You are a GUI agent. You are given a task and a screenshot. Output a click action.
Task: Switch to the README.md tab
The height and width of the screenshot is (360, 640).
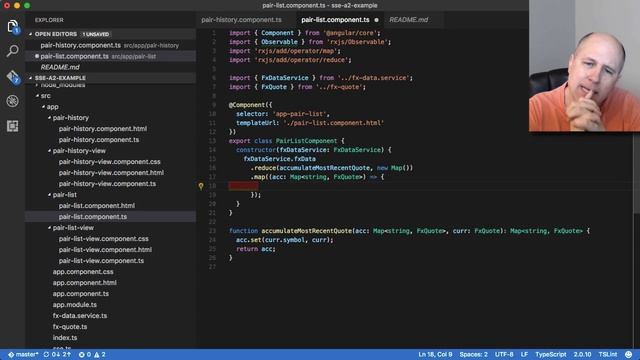tap(409, 20)
